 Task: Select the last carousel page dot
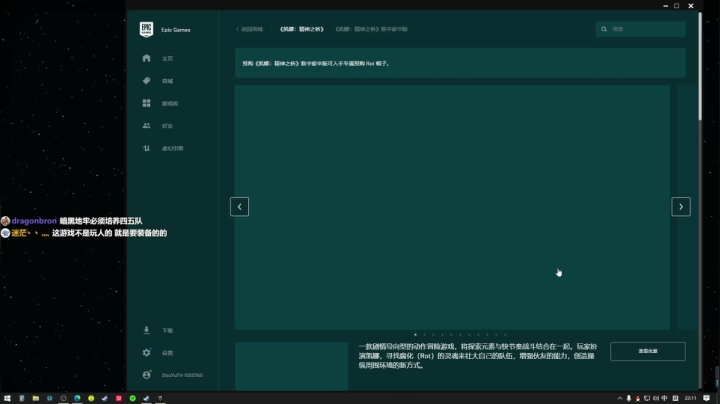coord(505,335)
